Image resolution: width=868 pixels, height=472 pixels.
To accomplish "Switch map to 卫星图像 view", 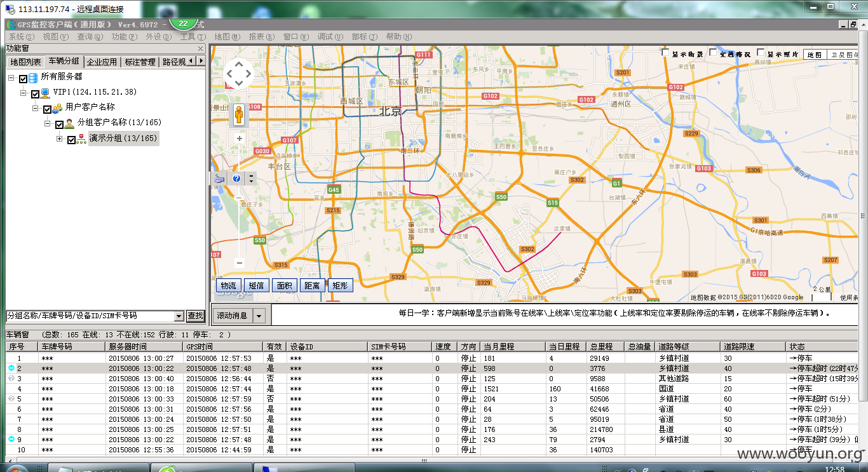I will click(x=843, y=55).
